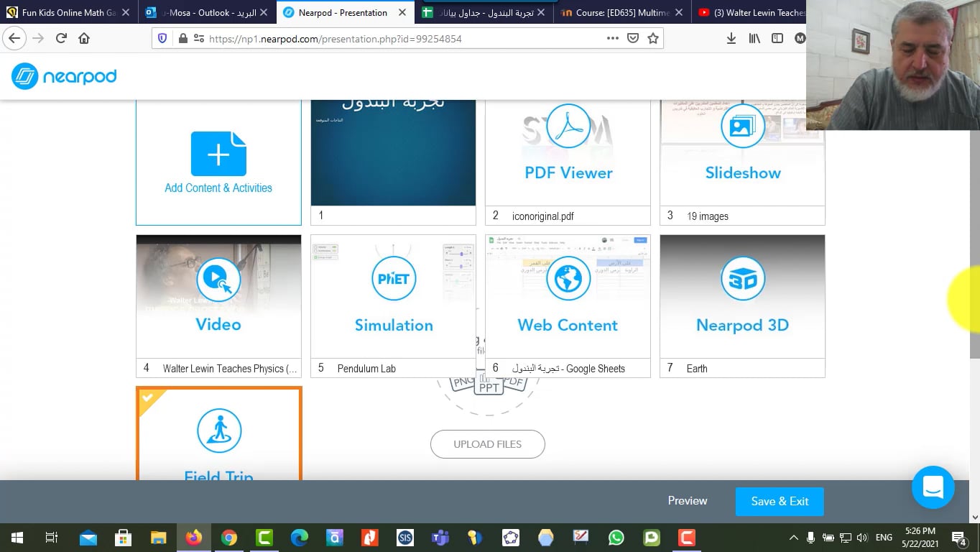Open Google Chrome from the taskbar
Screen dimensions: 980x552
tap(229, 538)
